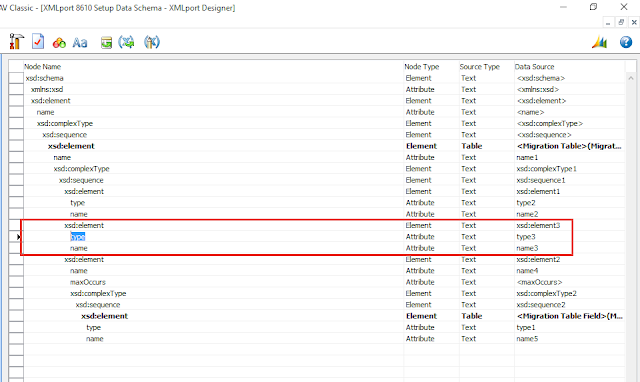Image resolution: width=640 pixels, height=382 pixels.
Task: Click the <Migration Table Field> data source cell
Action: [569, 316]
